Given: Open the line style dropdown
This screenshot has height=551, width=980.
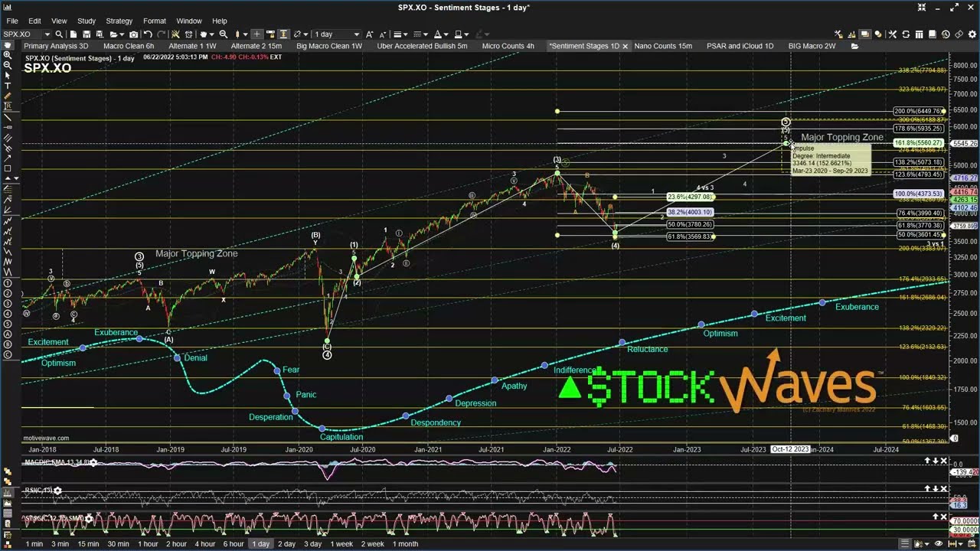Looking at the screenshot, I should pos(426,34).
